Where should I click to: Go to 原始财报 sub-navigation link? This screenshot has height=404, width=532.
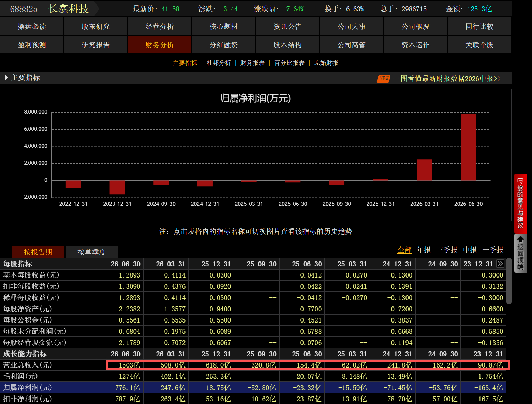[326, 63]
